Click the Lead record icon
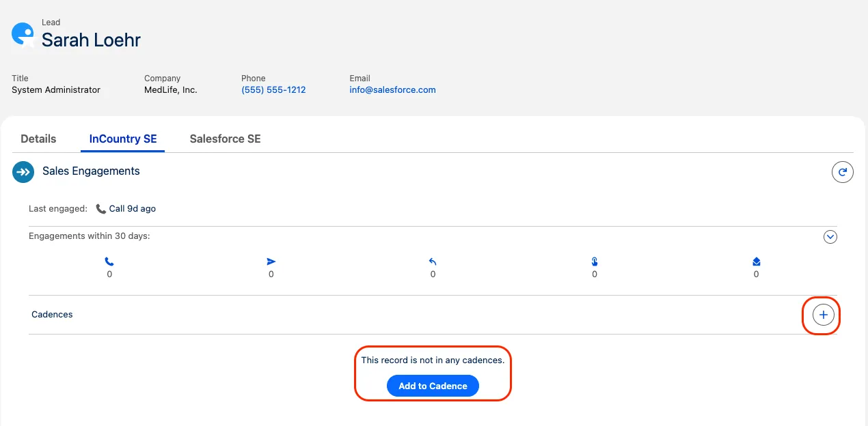The width and height of the screenshot is (868, 426). (23, 34)
